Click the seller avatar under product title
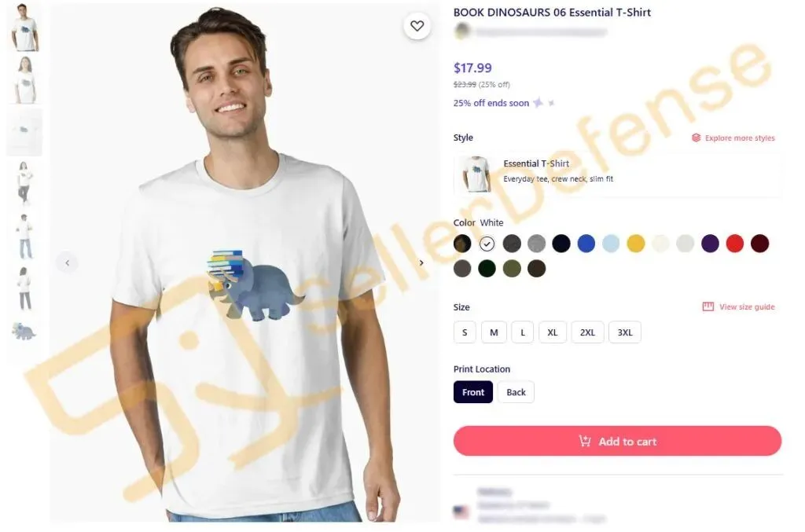Image resolution: width=805 pixels, height=532 pixels. [462, 31]
